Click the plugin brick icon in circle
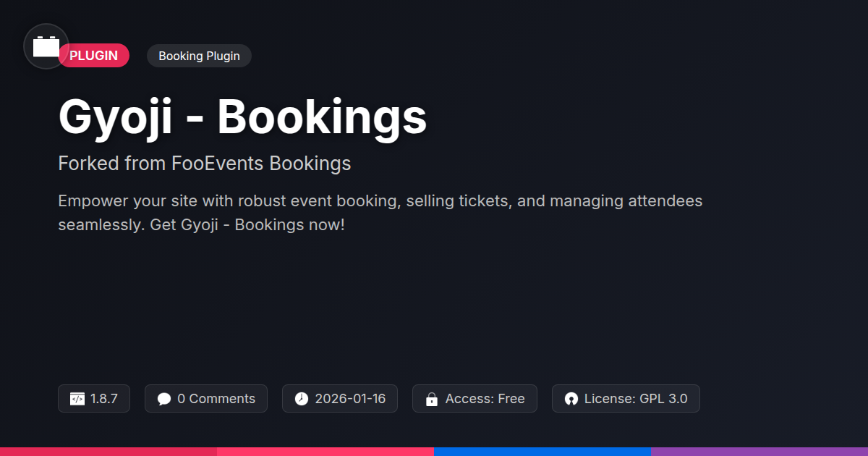Viewport: 868px width, 456px height. [46, 46]
